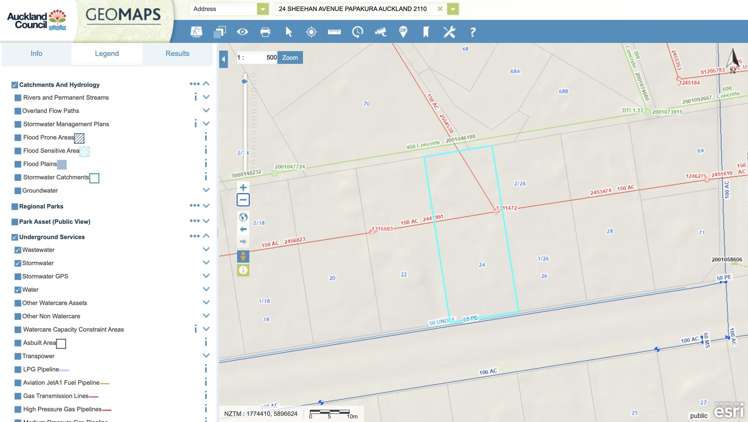Open the Info tab
This screenshot has width=748, height=422.
click(36, 54)
